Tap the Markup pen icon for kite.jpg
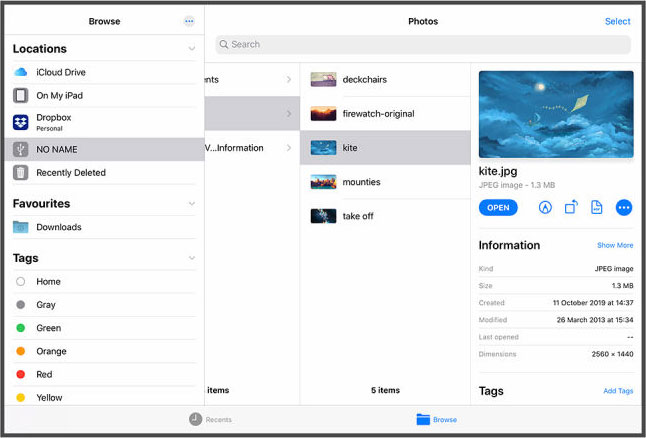 pyautogui.click(x=545, y=207)
